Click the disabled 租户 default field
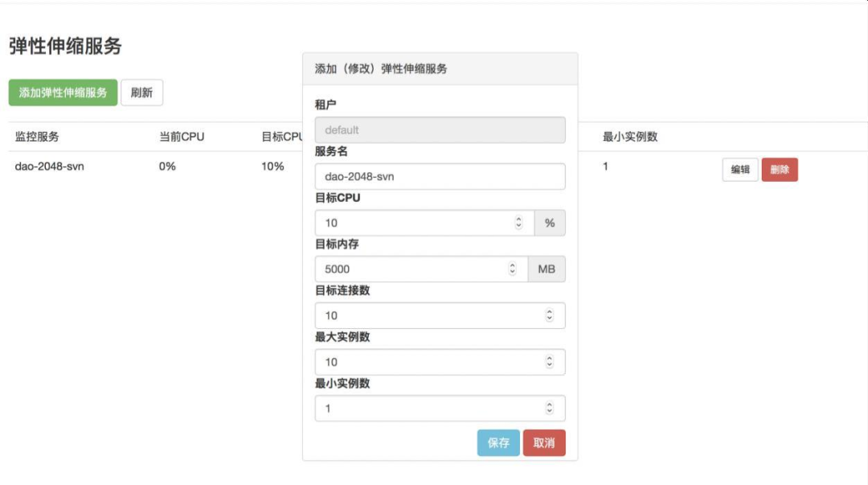868x485 pixels. point(440,130)
